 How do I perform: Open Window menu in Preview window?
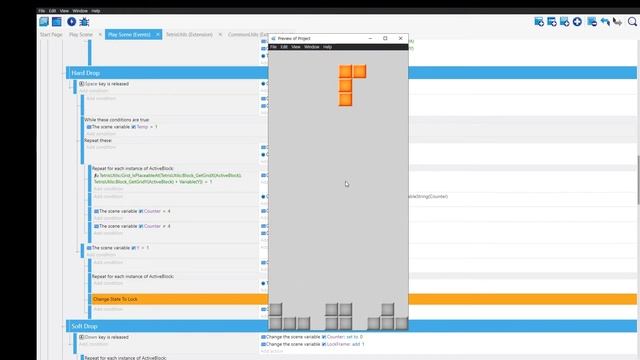[312, 47]
